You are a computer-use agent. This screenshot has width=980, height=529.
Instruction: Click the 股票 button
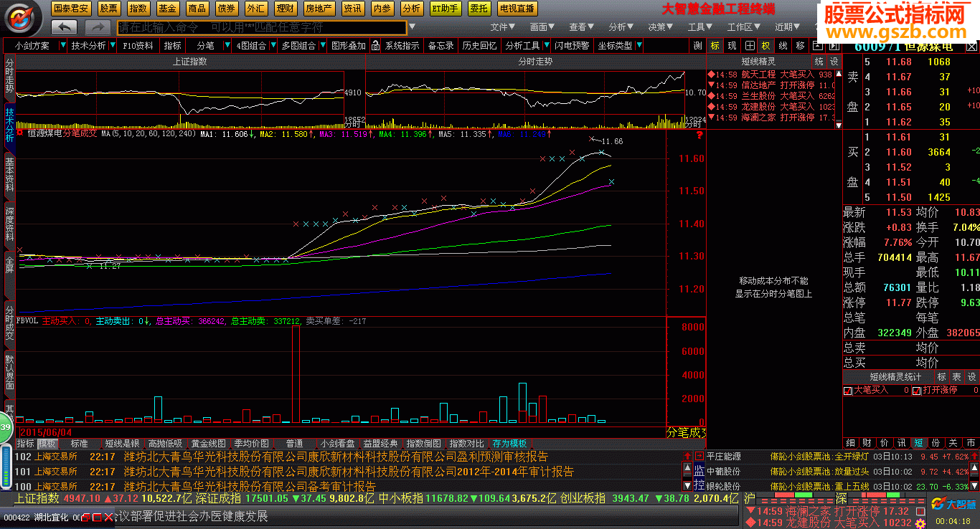coord(109,9)
